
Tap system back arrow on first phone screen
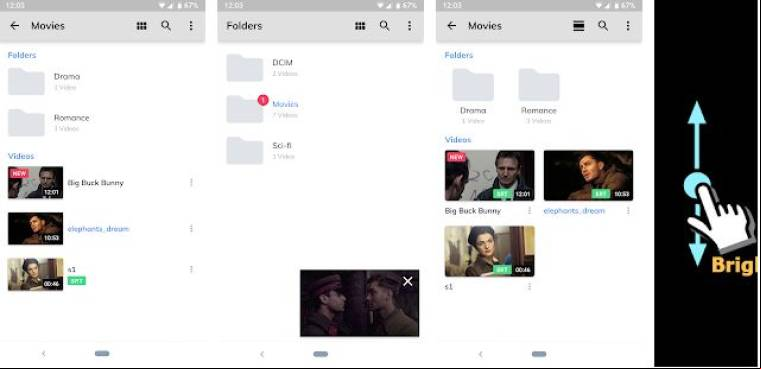click(43, 353)
